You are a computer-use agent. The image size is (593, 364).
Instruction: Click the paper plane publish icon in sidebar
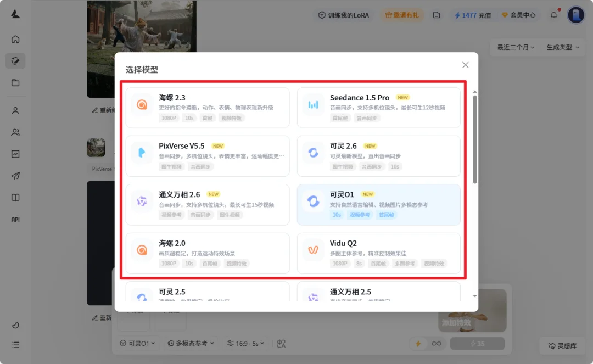[x=15, y=175]
